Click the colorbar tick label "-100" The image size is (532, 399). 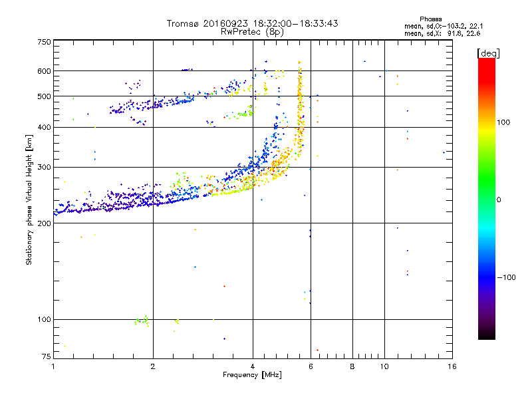[506, 277]
